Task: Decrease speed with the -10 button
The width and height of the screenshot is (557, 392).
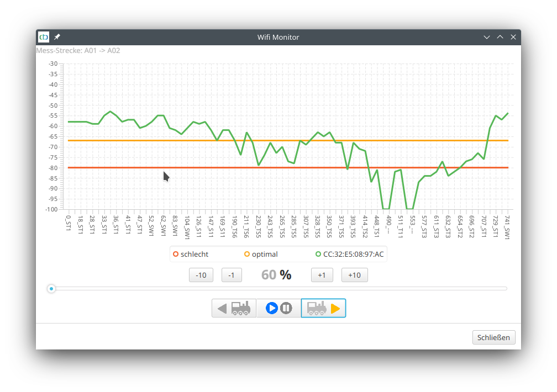Action: 201,274
